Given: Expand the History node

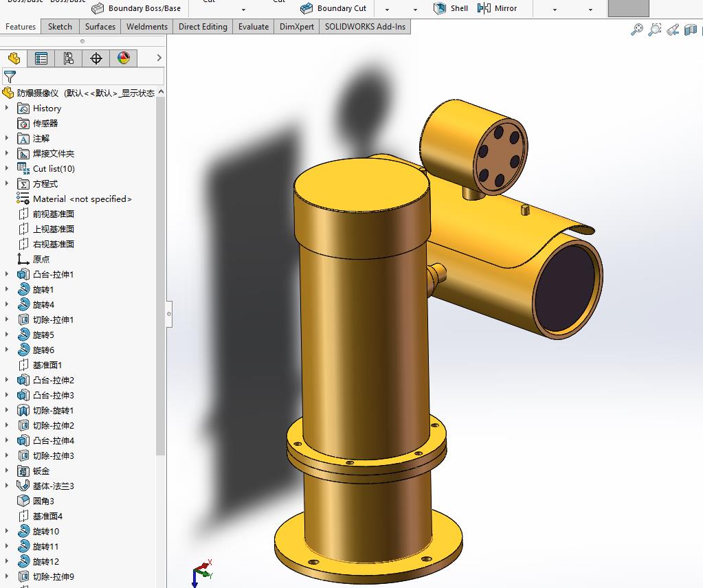Looking at the screenshot, I should (x=7, y=108).
